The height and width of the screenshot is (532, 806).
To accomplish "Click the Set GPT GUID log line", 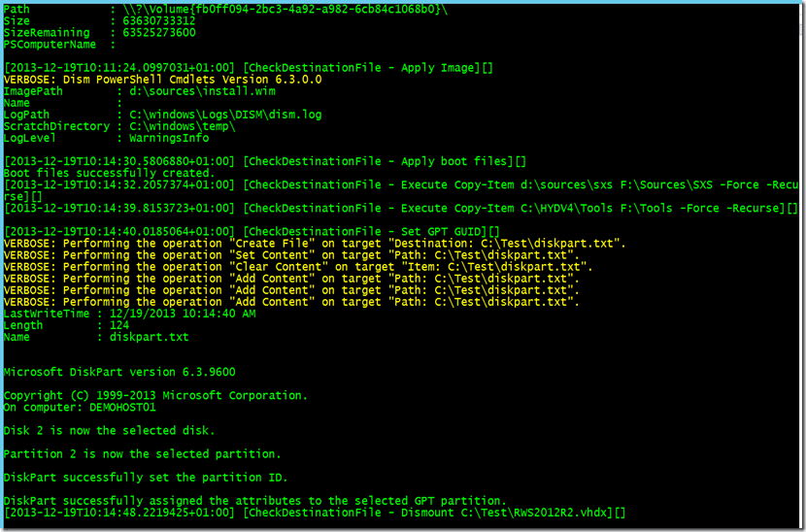I will [251, 231].
